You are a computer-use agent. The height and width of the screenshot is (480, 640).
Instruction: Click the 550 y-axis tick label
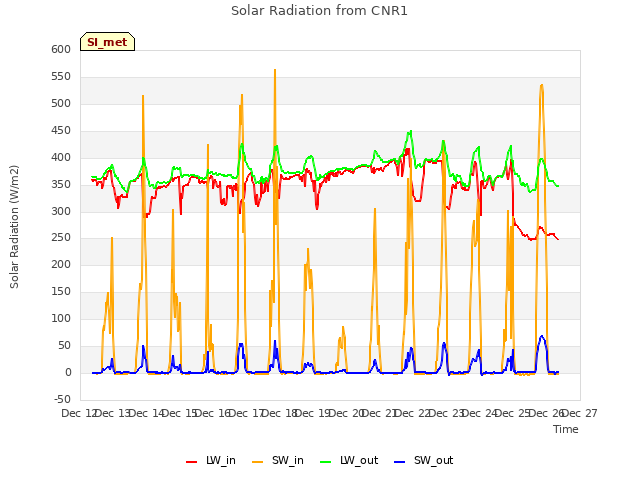pyautogui.click(x=61, y=76)
